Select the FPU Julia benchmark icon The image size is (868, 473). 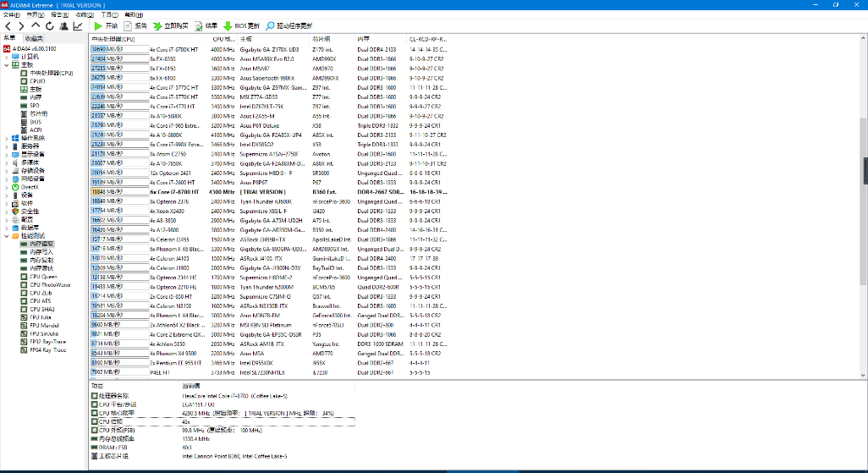pos(24,317)
